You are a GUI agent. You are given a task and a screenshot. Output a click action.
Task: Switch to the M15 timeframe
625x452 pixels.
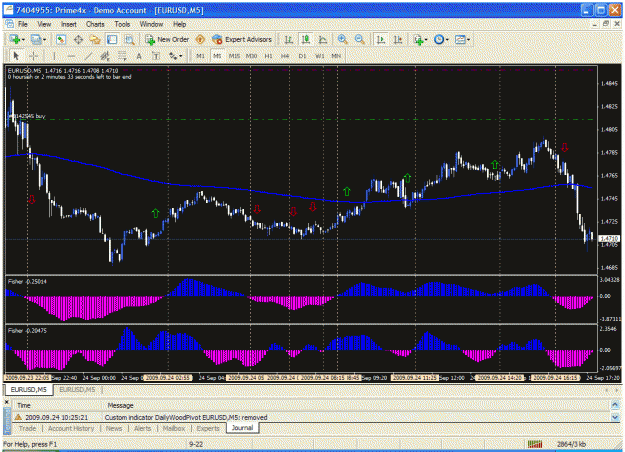point(234,56)
